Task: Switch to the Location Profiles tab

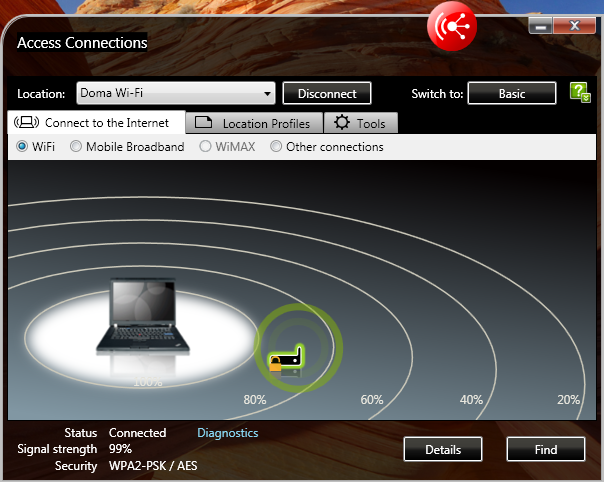Action: pos(255,123)
